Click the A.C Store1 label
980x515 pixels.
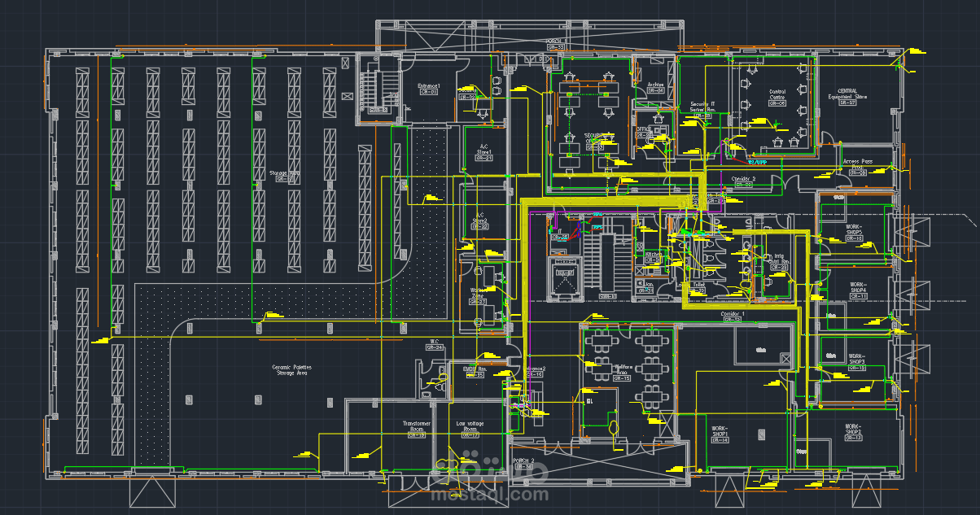pos(483,151)
